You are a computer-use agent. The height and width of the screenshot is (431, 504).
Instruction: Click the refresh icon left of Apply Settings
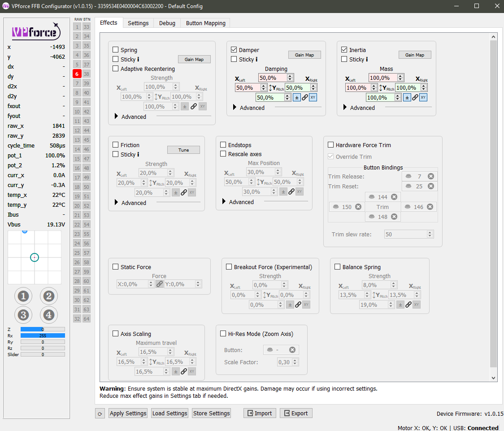pyautogui.click(x=100, y=413)
